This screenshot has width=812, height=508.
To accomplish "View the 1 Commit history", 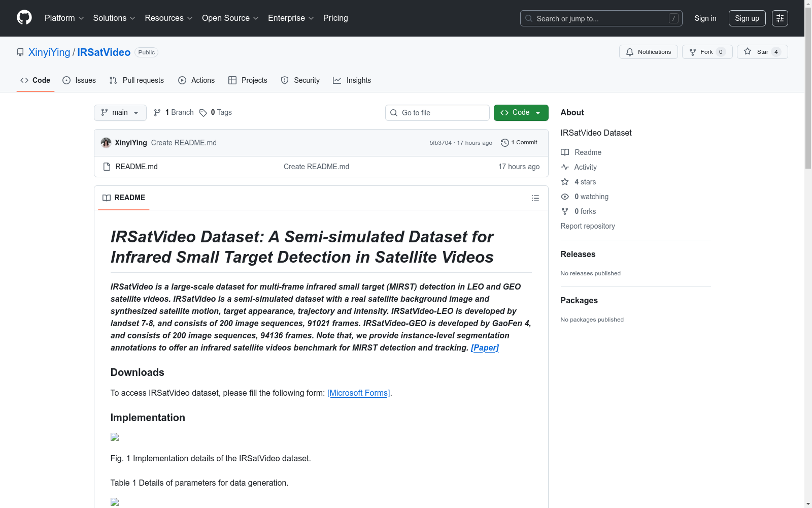I will click(x=519, y=143).
